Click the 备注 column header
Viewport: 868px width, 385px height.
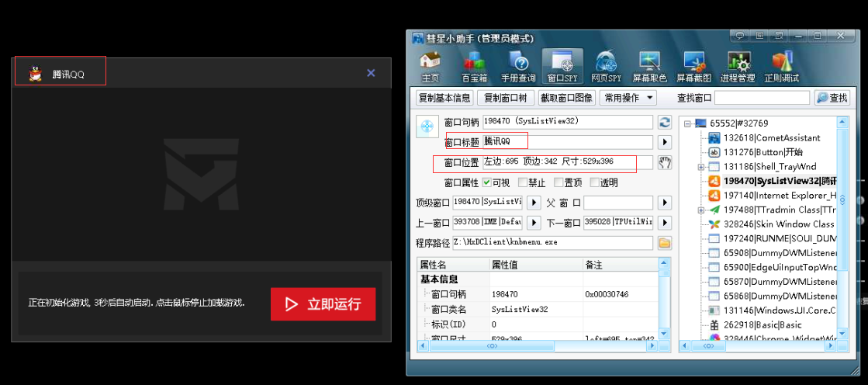(621, 265)
